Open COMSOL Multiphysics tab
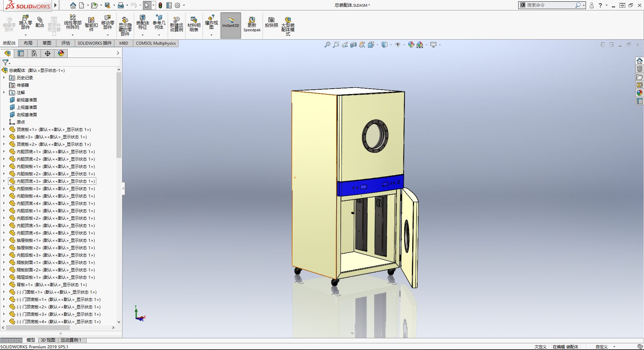This screenshot has height=350, width=644. pos(156,43)
